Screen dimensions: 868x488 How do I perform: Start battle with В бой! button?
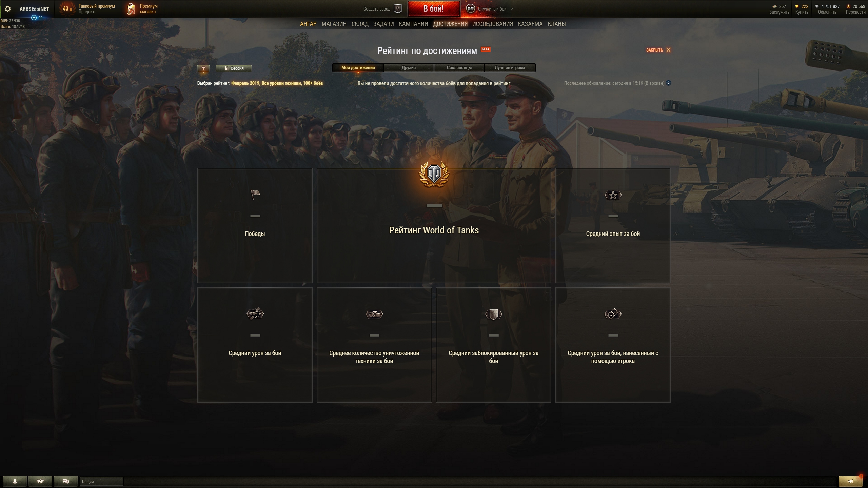click(434, 9)
